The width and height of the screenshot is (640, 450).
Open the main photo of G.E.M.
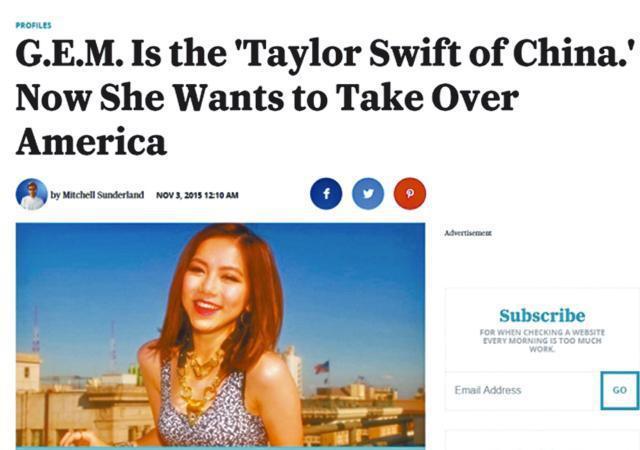pos(220,335)
